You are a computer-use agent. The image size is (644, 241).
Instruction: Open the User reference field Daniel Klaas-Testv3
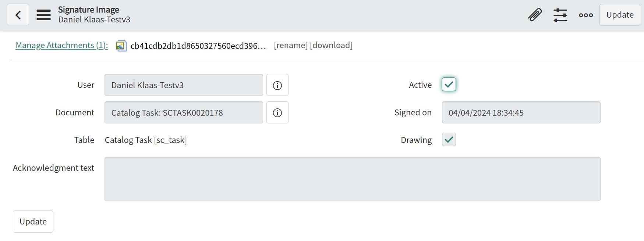184,85
